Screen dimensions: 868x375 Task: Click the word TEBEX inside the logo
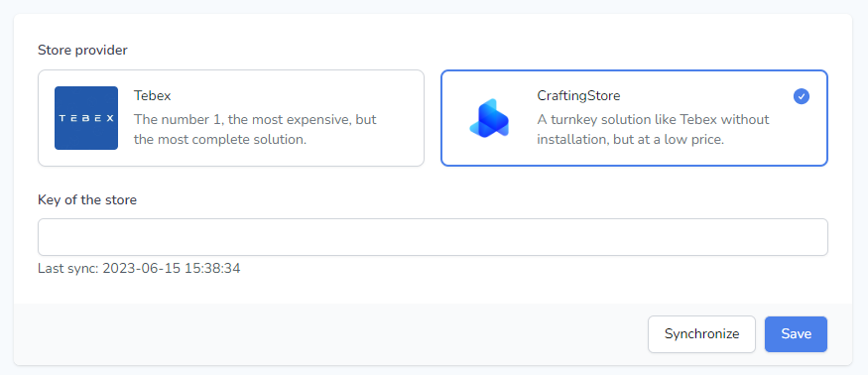[85, 118]
